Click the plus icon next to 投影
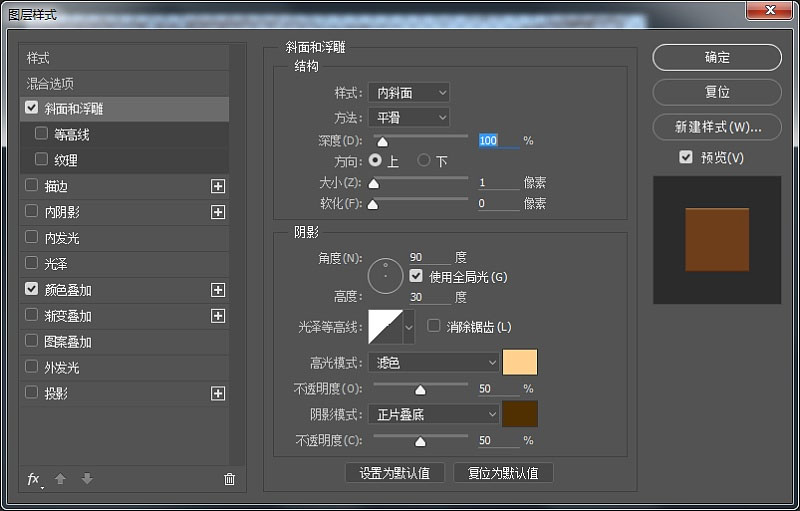Screen dimensions: 800x511 218,394
